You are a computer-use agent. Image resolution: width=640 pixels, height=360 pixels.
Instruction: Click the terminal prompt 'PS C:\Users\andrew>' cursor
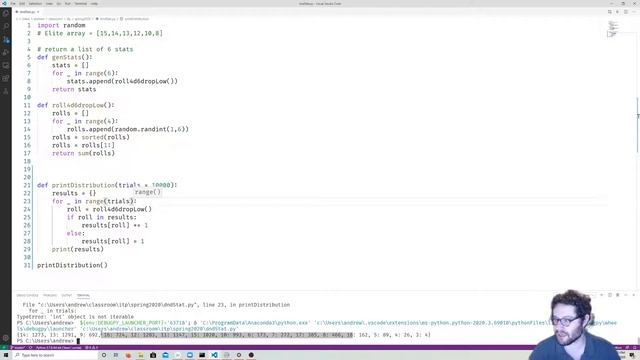(78, 341)
